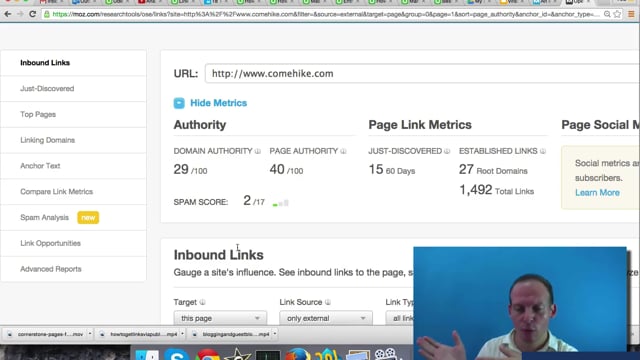The height and width of the screenshot is (360, 640).
Task: Open Advanced Reports in the sidebar
Action: pyautogui.click(x=73, y=269)
